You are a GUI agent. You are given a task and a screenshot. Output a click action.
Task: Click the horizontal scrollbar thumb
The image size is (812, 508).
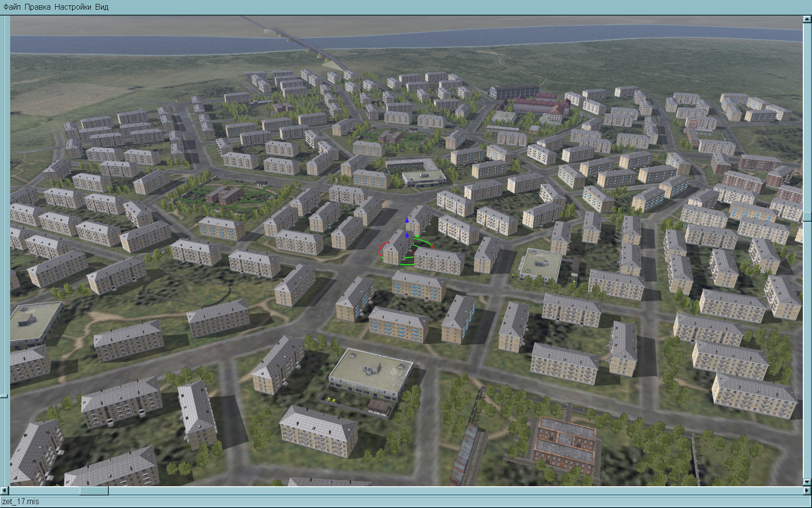[x=94, y=491]
